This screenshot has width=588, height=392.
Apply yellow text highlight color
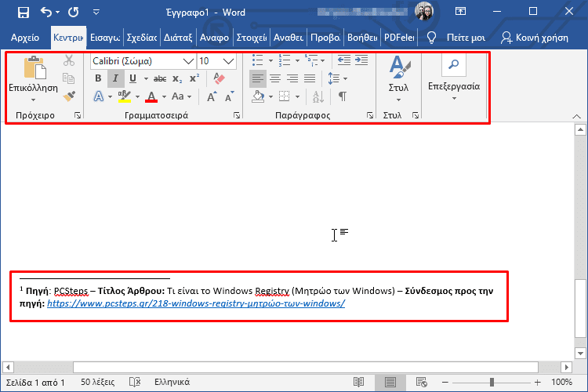tap(124, 96)
